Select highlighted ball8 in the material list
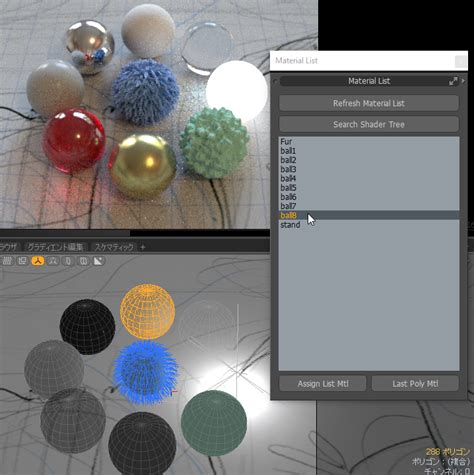This screenshot has width=474, height=475. pos(369,215)
